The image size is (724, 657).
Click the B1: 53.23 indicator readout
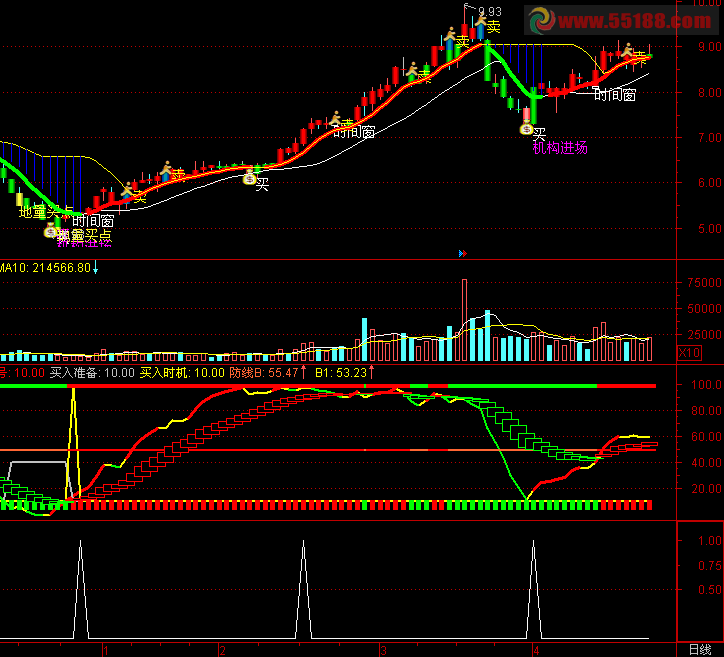click(x=341, y=373)
